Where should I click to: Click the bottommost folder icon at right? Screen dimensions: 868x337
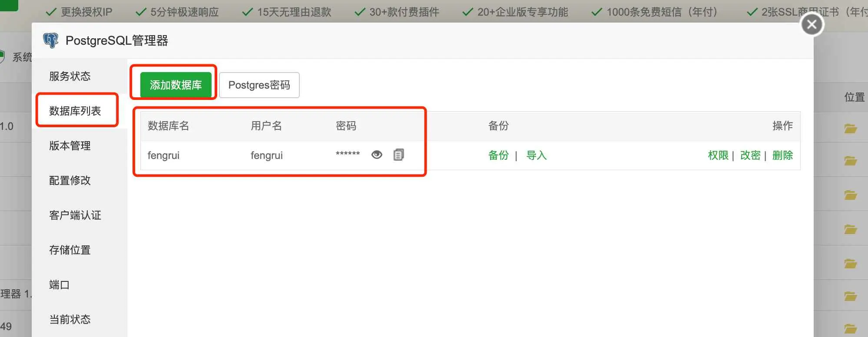[x=850, y=329]
